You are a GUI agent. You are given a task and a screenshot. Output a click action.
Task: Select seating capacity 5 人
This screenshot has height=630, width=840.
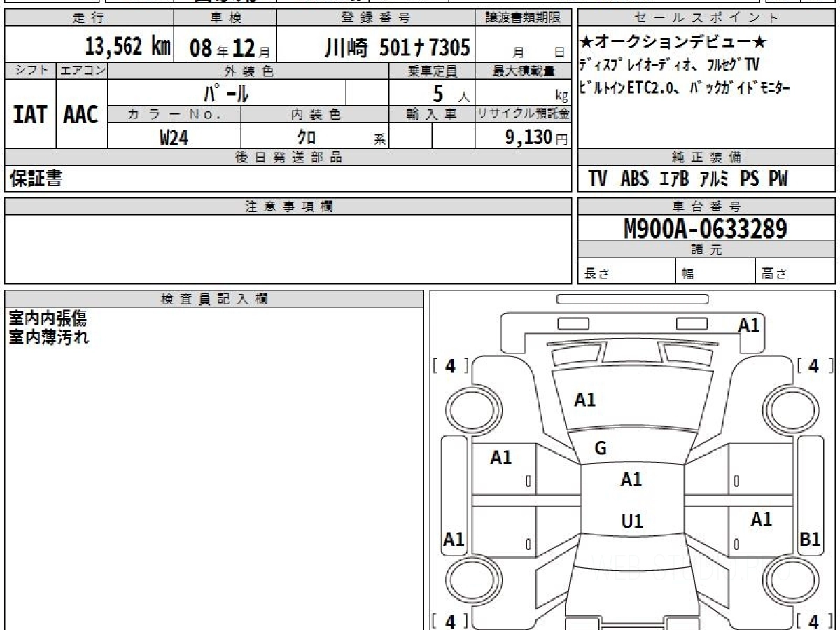[452, 93]
